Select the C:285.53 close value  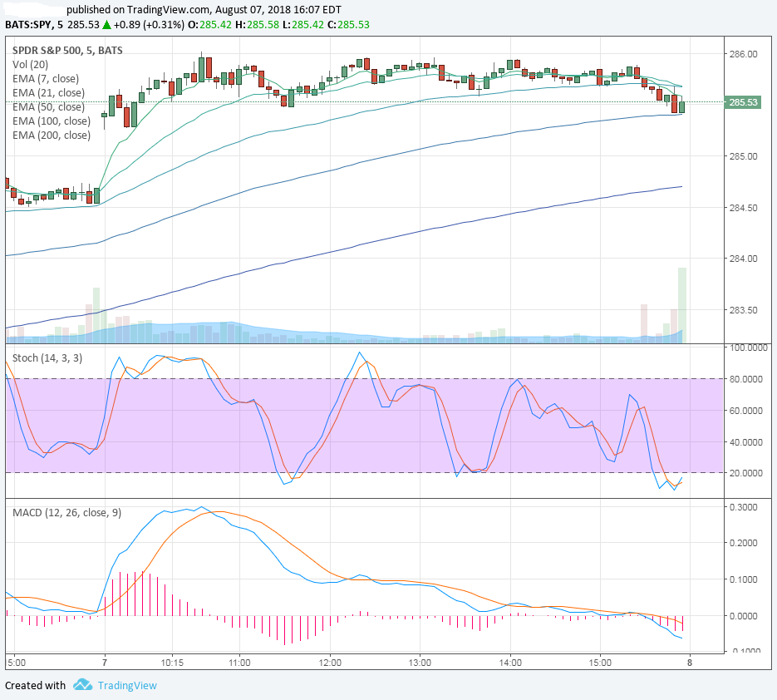(x=348, y=25)
